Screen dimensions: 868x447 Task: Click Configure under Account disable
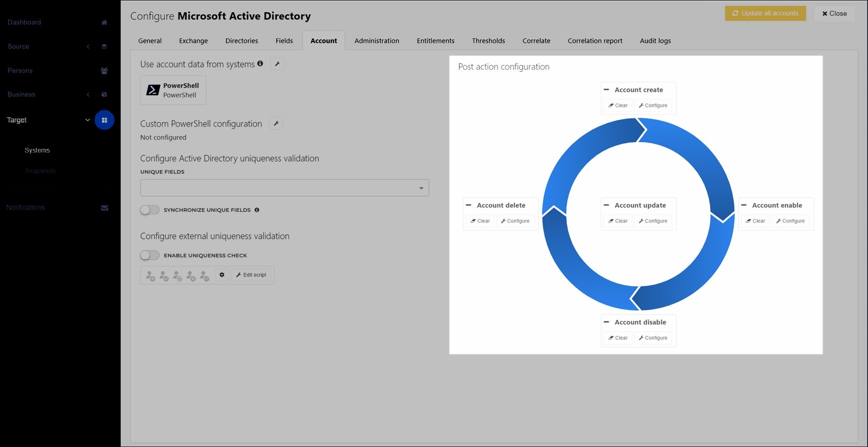pos(653,338)
